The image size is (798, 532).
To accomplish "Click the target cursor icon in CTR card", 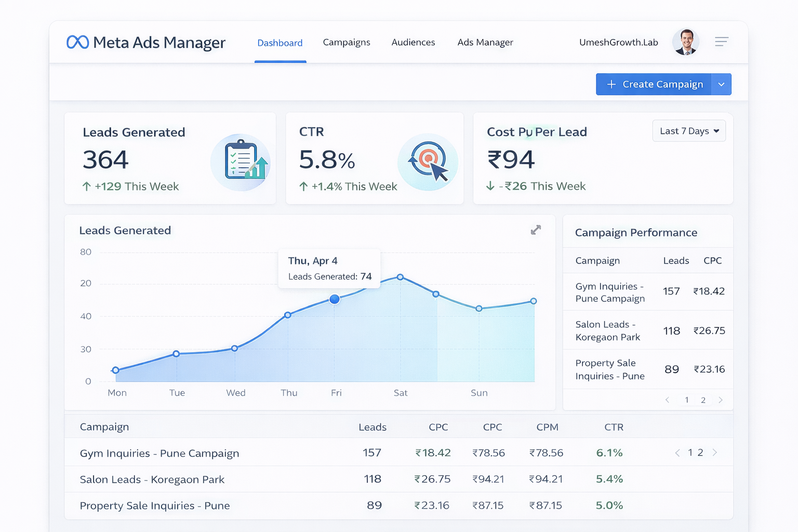I will coord(428,162).
